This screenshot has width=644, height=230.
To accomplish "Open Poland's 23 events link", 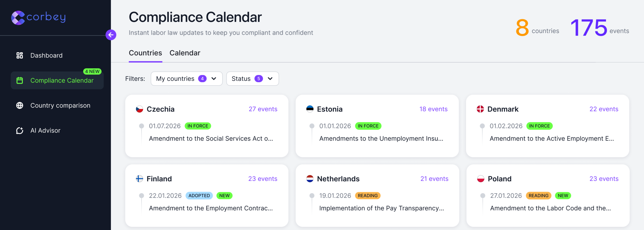I will [604, 179].
